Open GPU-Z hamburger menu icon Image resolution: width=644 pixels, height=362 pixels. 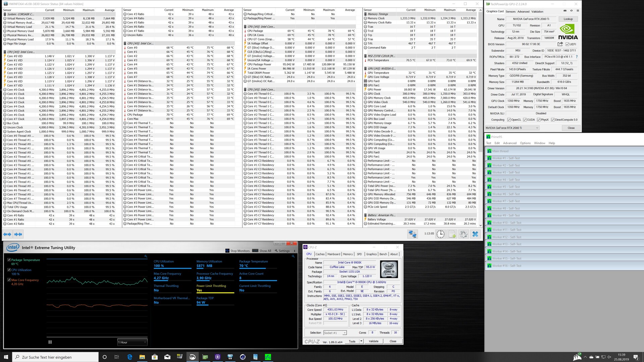[x=578, y=11]
